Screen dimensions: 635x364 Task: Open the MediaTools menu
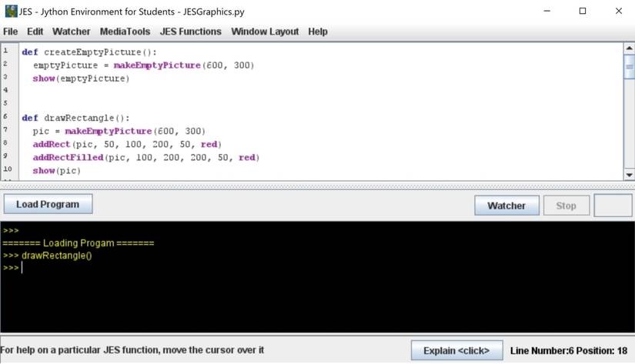click(125, 32)
